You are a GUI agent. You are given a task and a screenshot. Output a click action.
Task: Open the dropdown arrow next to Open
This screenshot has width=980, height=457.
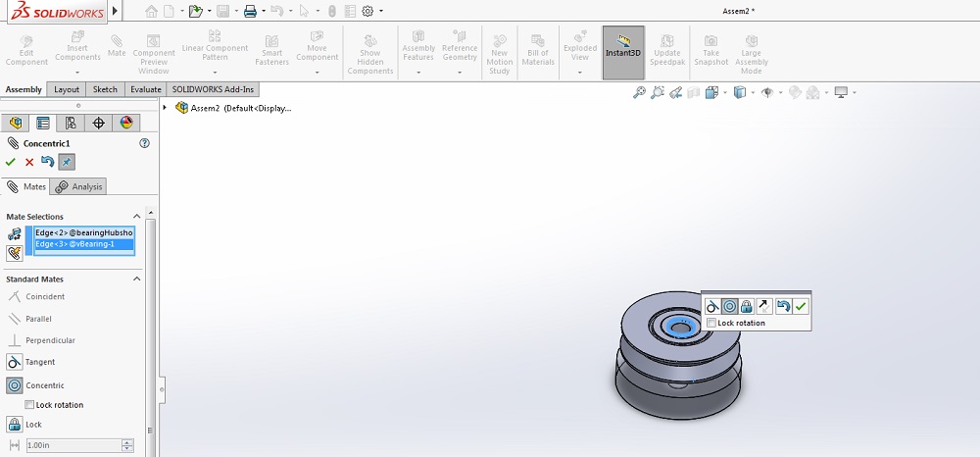click(209, 11)
